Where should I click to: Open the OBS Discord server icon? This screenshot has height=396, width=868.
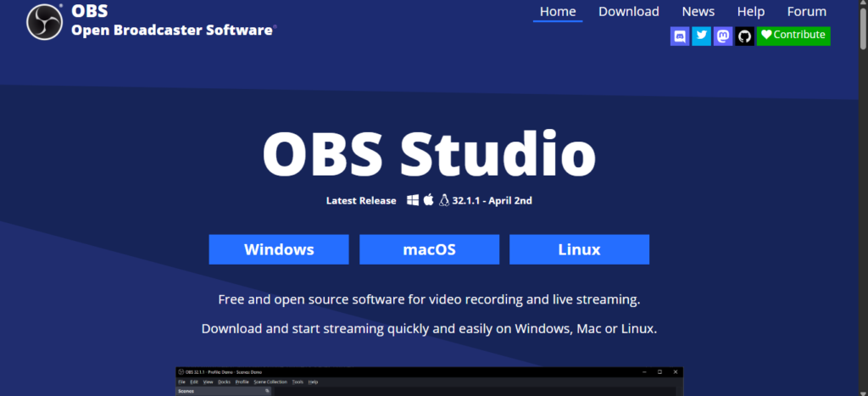coord(680,36)
